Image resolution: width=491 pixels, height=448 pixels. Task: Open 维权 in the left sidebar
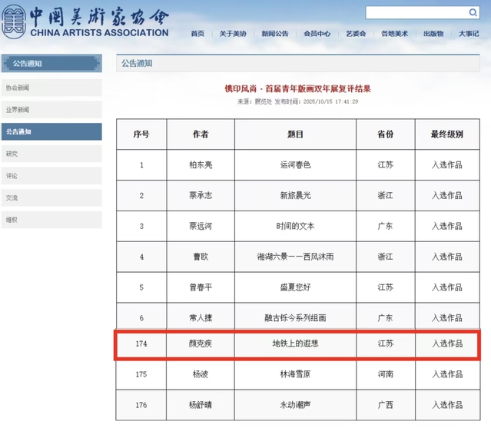pos(51,220)
